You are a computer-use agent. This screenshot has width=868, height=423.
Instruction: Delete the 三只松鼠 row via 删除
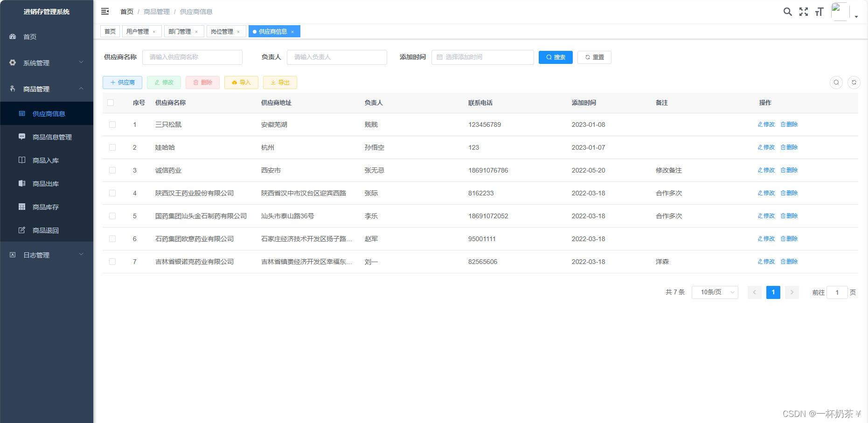(789, 125)
